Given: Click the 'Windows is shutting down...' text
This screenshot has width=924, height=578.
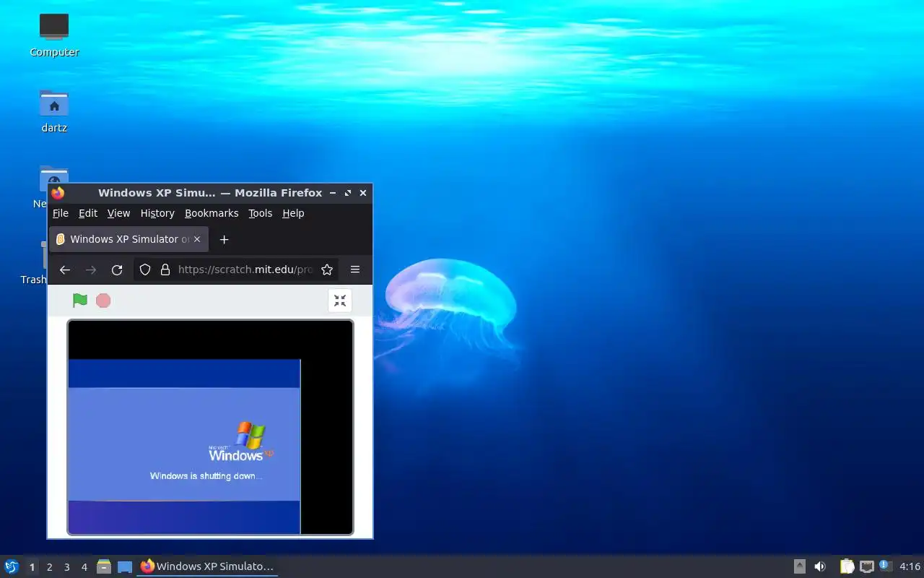Looking at the screenshot, I should (206, 476).
